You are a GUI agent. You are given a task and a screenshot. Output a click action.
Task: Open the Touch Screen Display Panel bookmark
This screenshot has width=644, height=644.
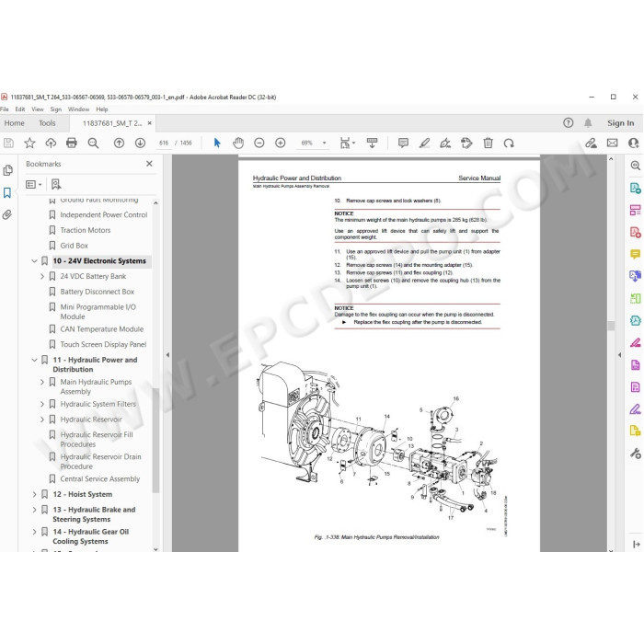click(x=103, y=345)
